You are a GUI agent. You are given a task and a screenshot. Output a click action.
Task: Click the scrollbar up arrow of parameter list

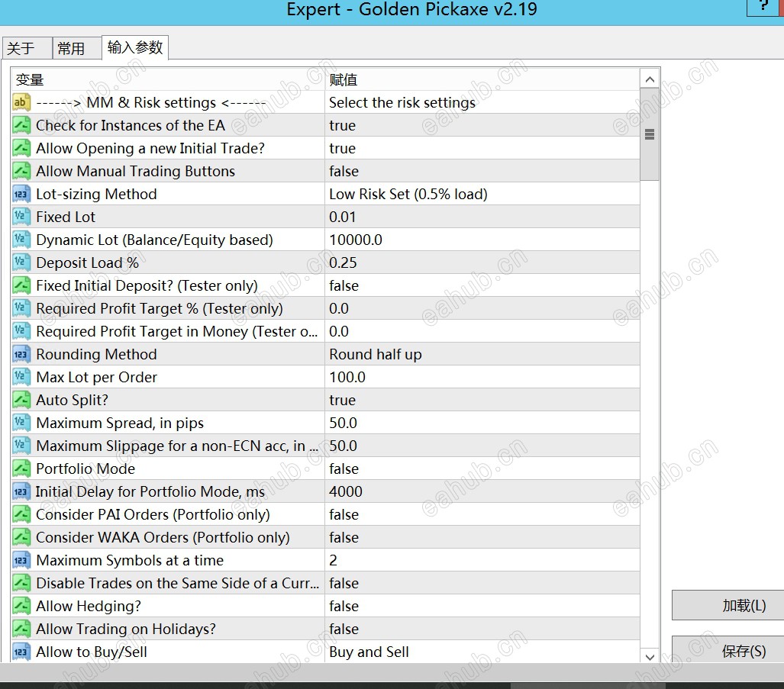(650, 79)
